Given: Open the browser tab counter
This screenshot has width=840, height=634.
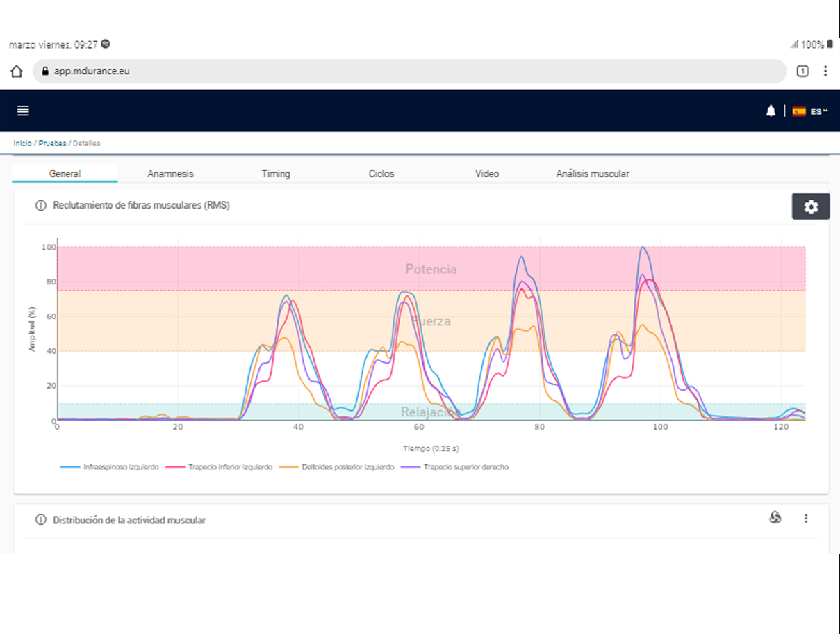Looking at the screenshot, I should 802,71.
